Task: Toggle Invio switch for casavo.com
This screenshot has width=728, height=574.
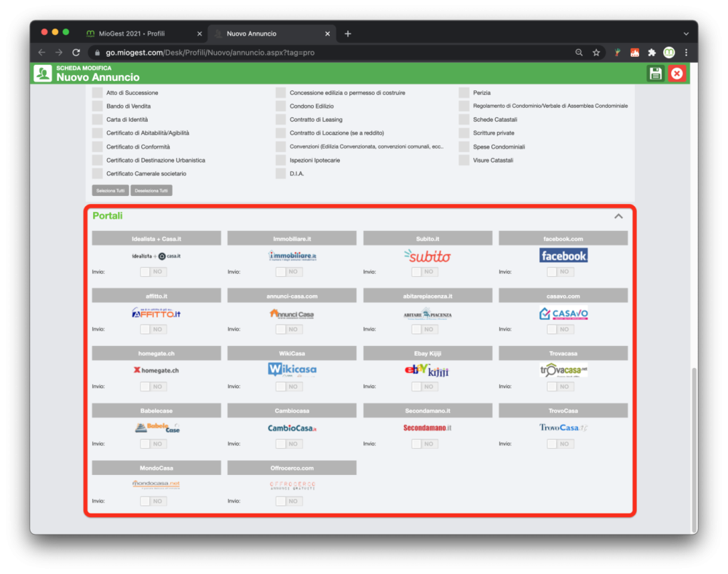Action: click(x=560, y=329)
